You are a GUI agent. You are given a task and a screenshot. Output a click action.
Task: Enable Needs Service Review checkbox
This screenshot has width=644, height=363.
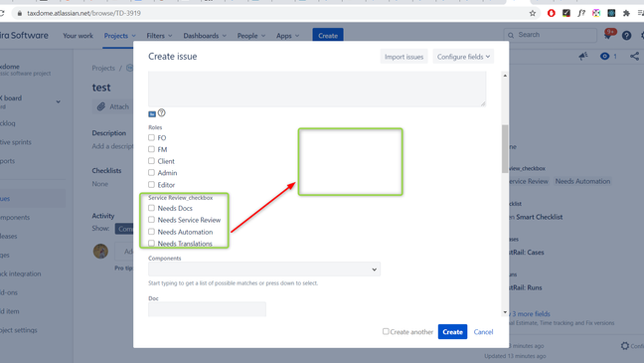tap(151, 220)
